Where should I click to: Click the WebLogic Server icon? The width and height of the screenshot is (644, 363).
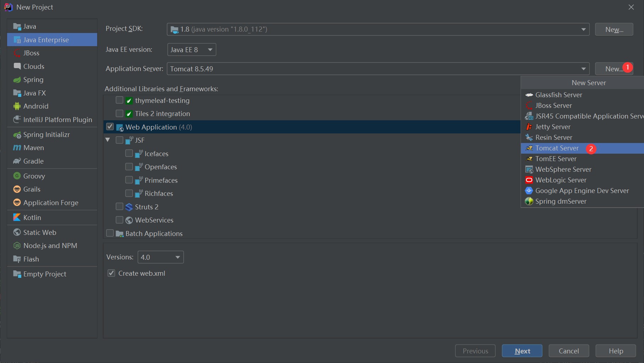529,180
